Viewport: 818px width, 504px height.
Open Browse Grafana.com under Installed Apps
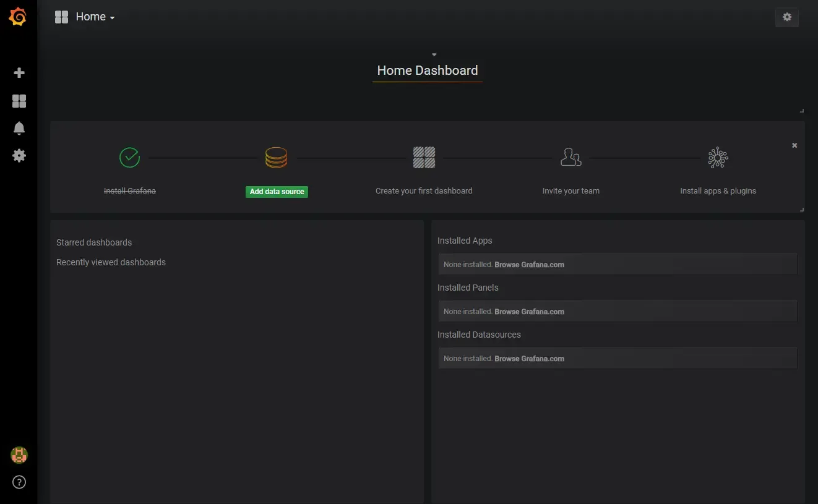530,265
